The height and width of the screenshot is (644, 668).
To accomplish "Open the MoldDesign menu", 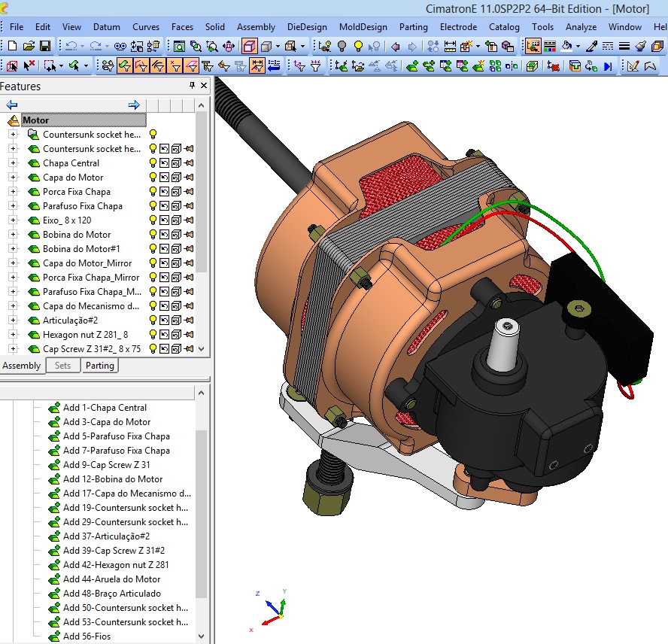I will 363,27.
